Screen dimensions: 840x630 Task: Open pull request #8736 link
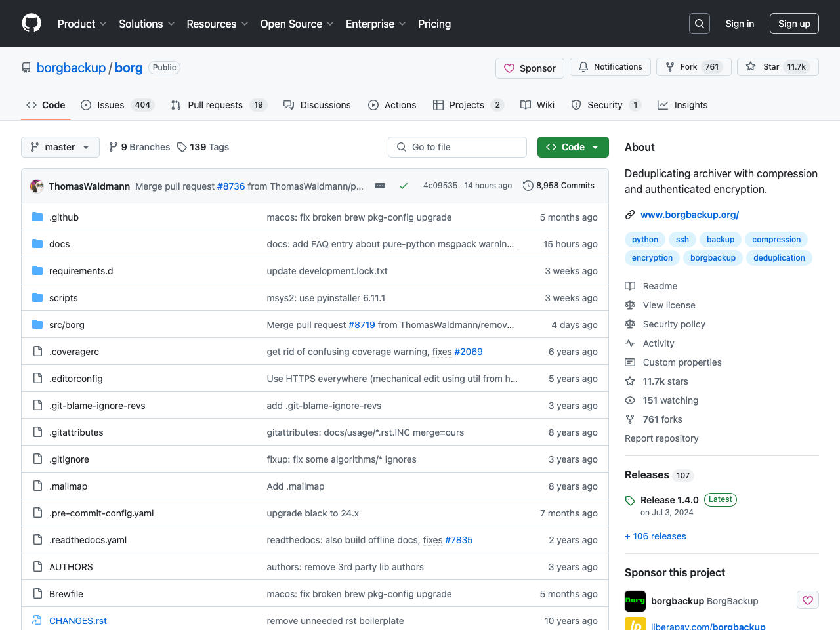pos(231,186)
